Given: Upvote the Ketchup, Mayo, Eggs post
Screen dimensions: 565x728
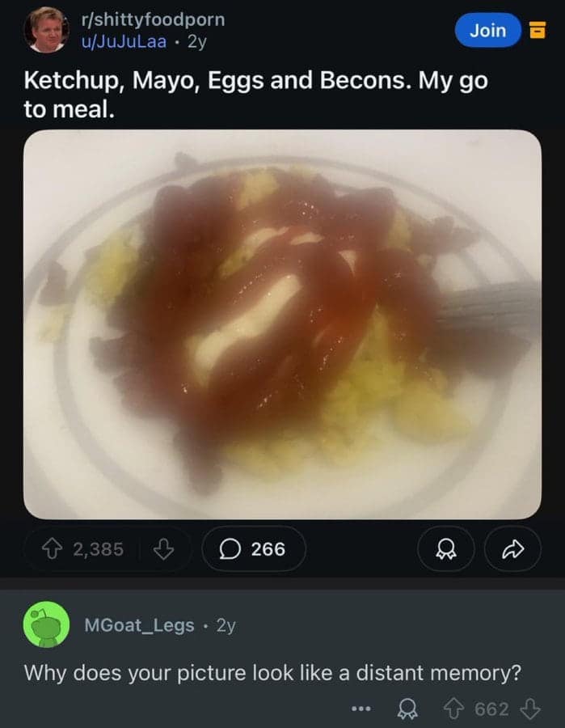Looking at the screenshot, I should (51, 549).
